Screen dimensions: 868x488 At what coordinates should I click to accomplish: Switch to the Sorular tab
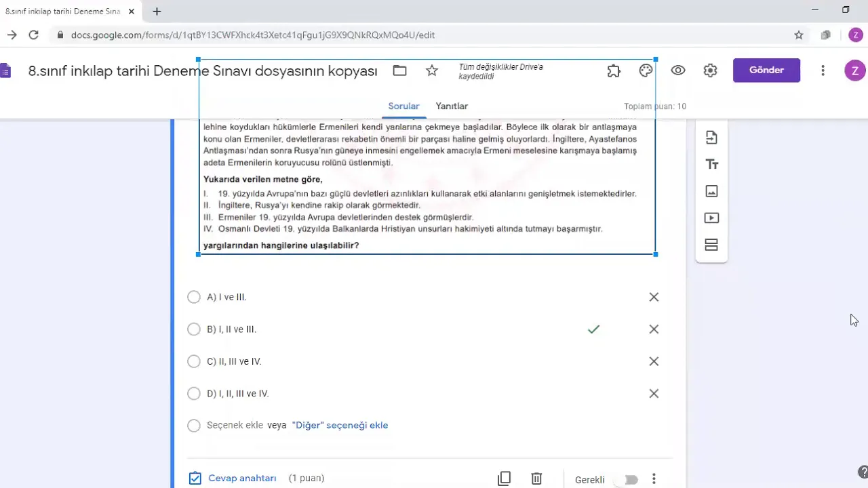[x=403, y=106]
